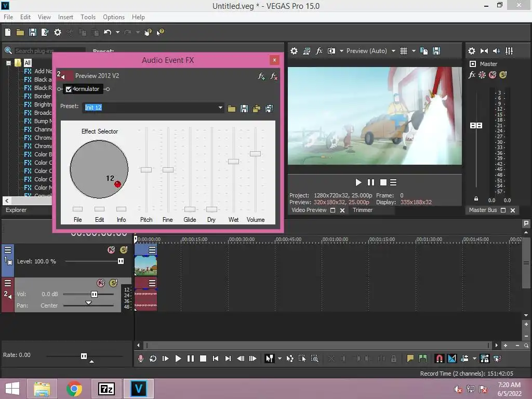The image size is (532, 399).
Task: Save the preset in Audio Event FX
Action: 244,109
